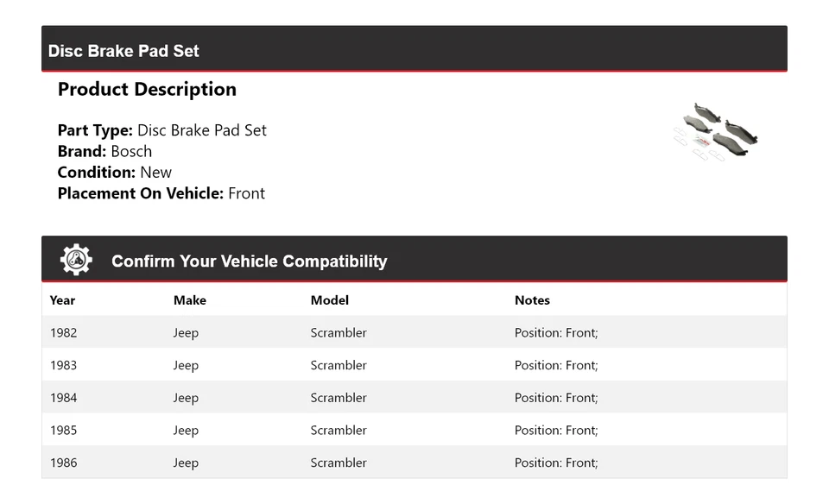Image resolution: width=829 pixels, height=504 pixels.
Task: Click the 1983 year cell
Action: 63,365
